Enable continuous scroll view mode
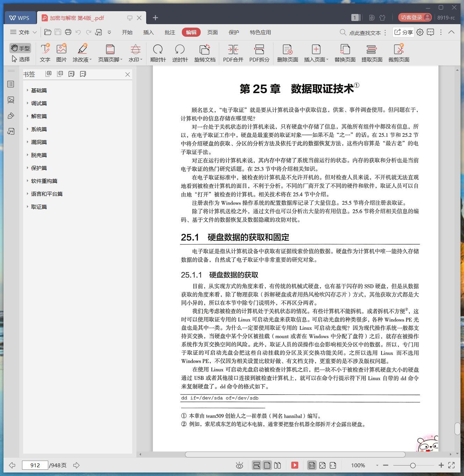This screenshot has height=476, width=464. (x=256, y=465)
